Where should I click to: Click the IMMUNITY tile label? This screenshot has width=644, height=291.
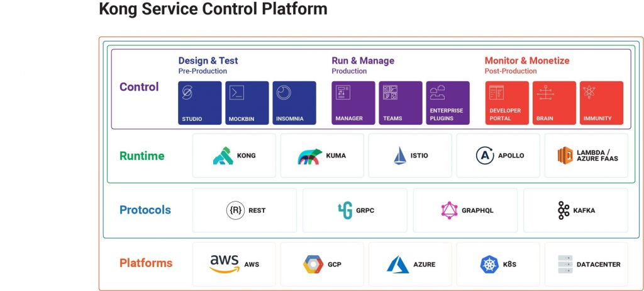point(597,118)
